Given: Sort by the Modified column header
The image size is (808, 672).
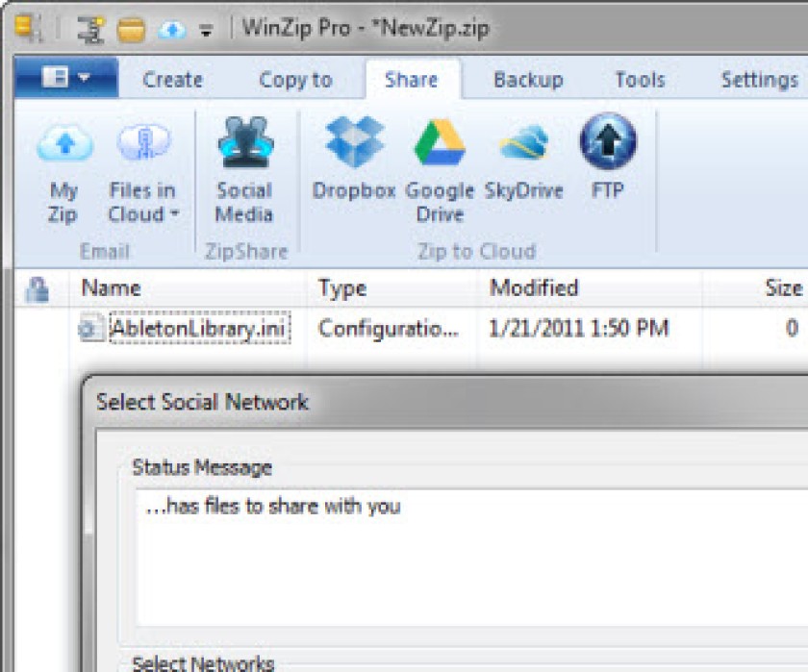Looking at the screenshot, I should point(534,287).
